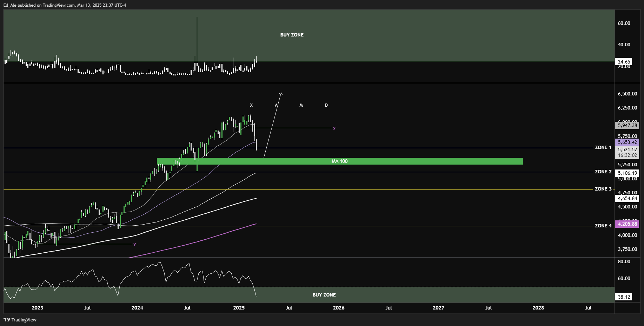
Task: Select the 'M' letter label on the chart
Action: [301, 105]
